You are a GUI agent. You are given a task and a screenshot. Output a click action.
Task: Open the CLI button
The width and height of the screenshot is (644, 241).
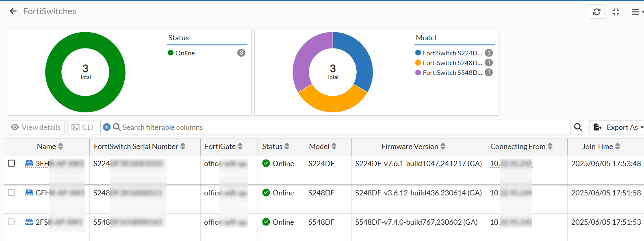pos(82,127)
